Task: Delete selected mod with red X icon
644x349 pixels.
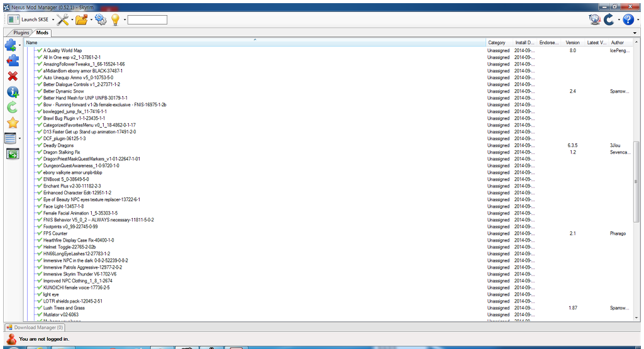Action: [x=13, y=76]
